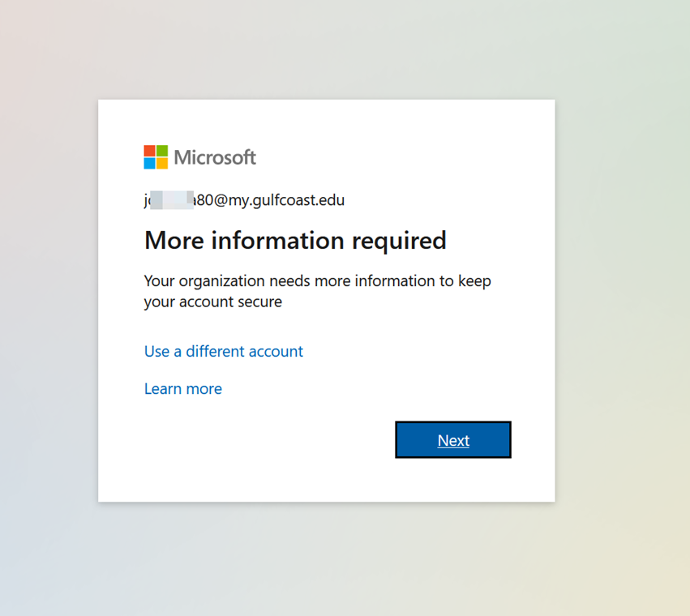This screenshot has width=690, height=616.
Task: Click the 'your account secure' text line
Action: pyautogui.click(x=212, y=302)
